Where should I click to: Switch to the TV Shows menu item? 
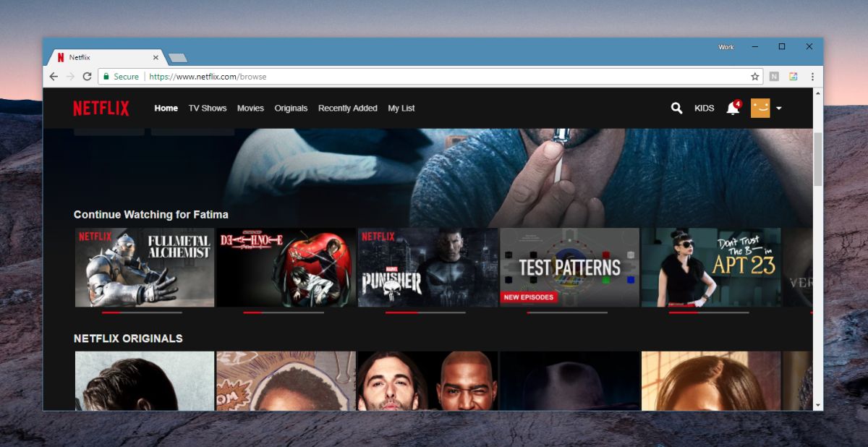click(x=207, y=108)
